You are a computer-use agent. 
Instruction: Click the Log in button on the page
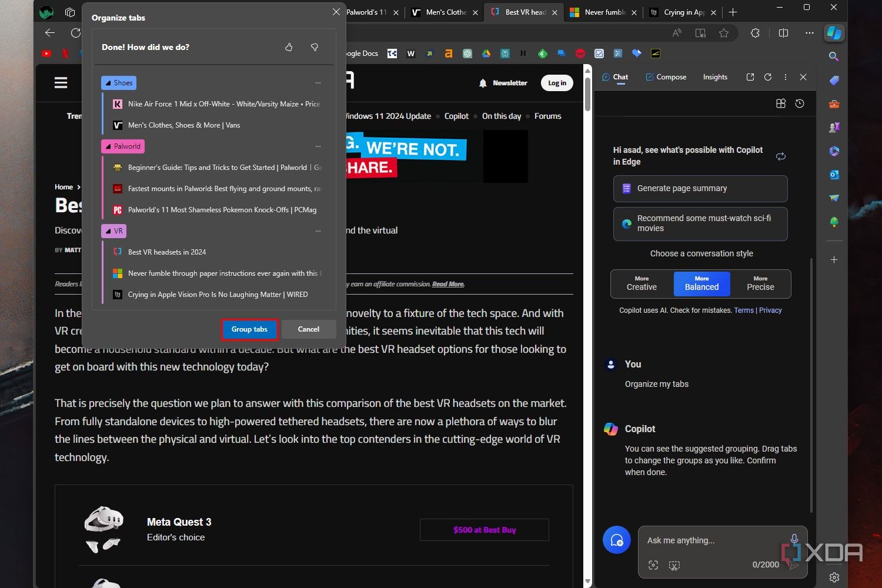[556, 82]
